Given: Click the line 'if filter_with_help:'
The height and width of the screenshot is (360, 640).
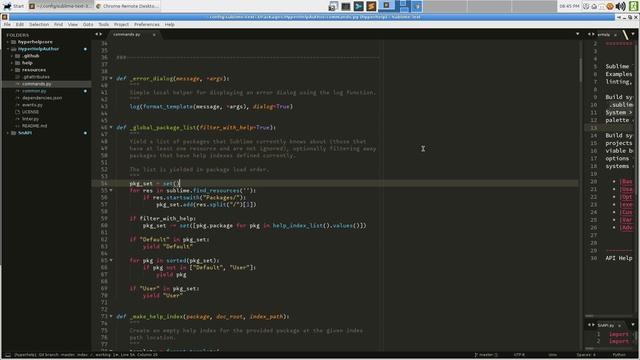Looking at the screenshot, I should tap(162, 218).
